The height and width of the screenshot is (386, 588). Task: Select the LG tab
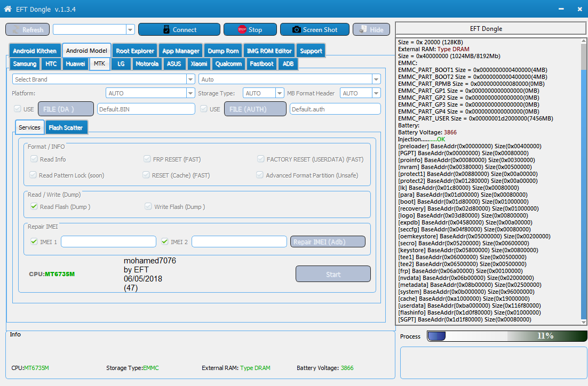[121, 63]
